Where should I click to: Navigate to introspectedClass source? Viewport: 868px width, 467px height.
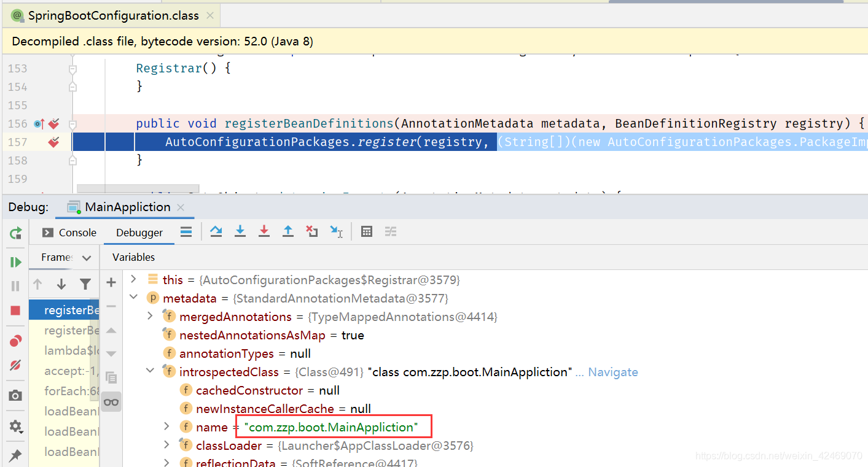click(x=613, y=372)
